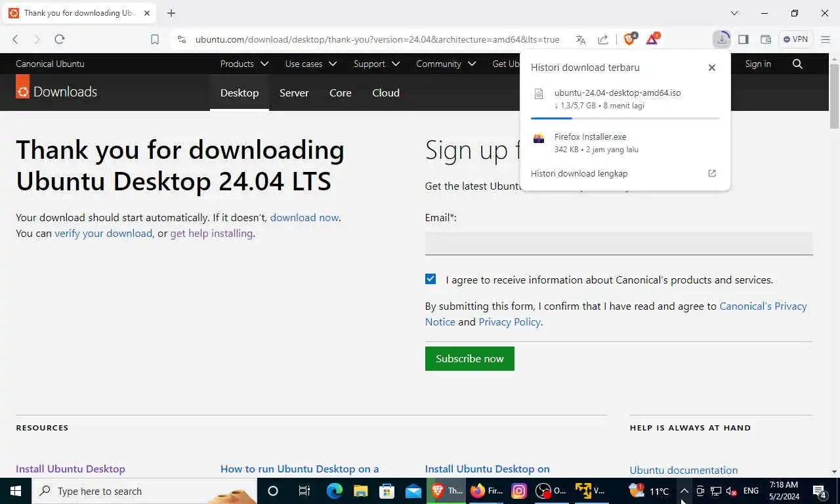Image resolution: width=840 pixels, height=504 pixels.
Task: Reload the current page
Action: 60,39
